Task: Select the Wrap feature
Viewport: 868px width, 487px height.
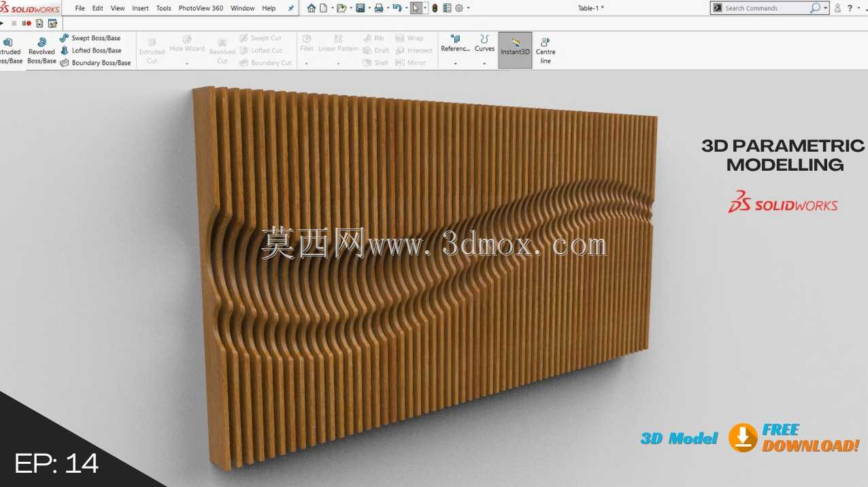Action: (409, 38)
